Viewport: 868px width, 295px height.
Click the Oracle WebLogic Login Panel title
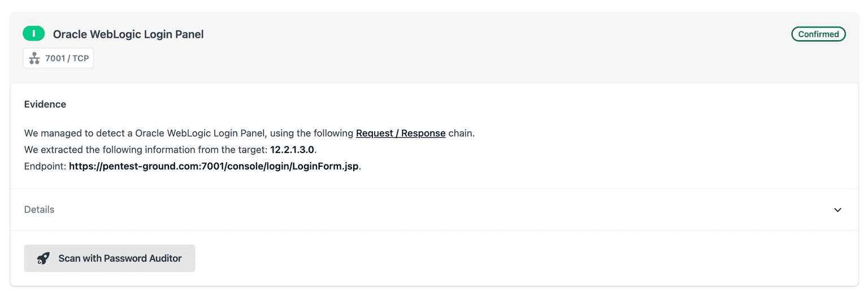[128, 34]
